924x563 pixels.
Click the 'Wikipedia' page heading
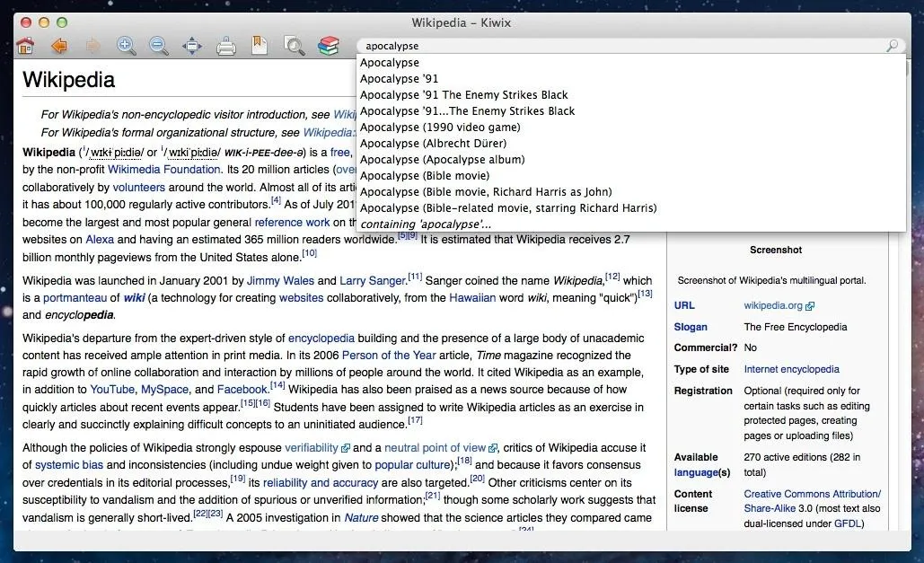coord(68,80)
